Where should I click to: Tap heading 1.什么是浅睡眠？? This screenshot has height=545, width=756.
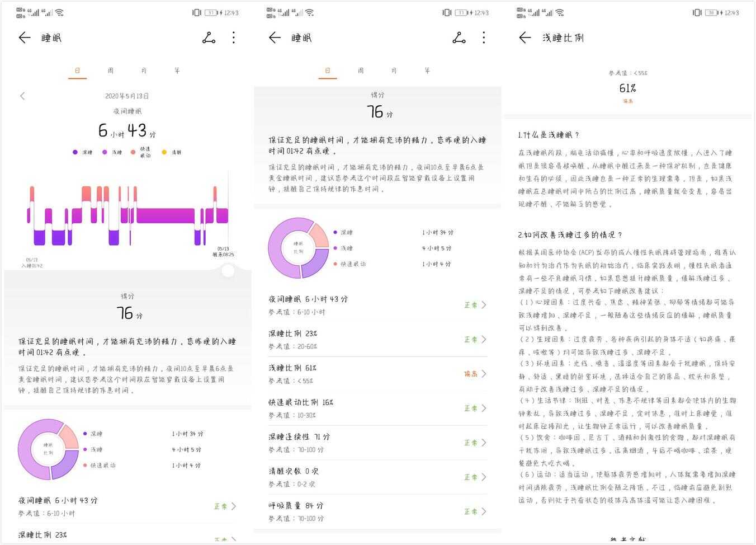[548, 135]
